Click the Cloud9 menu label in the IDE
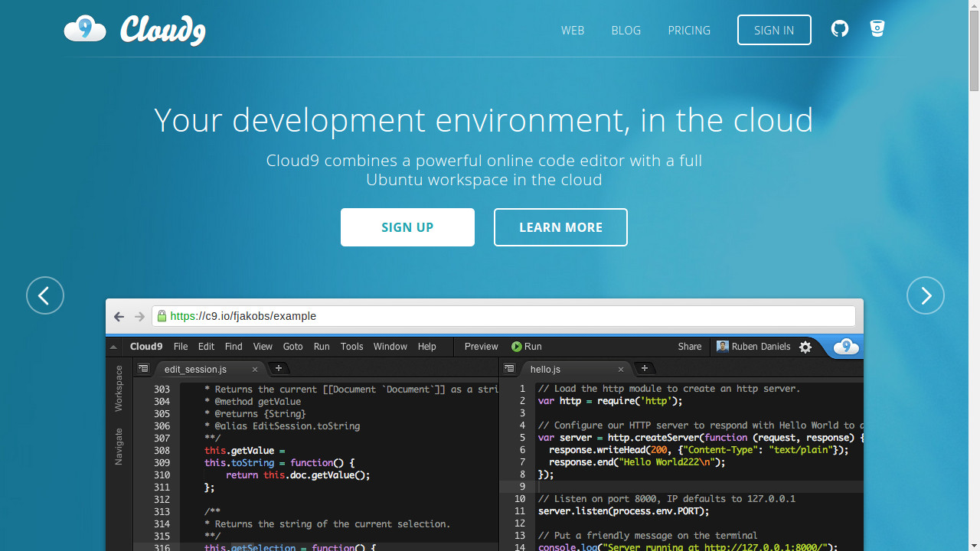Image resolution: width=980 pixels, height=551 pixels. point(146,347)
